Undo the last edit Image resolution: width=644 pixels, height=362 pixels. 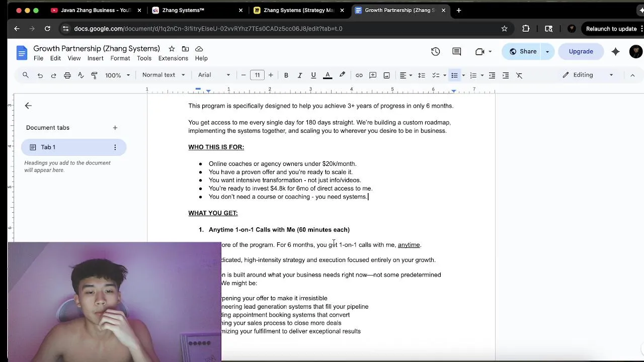tap(40, 75)
